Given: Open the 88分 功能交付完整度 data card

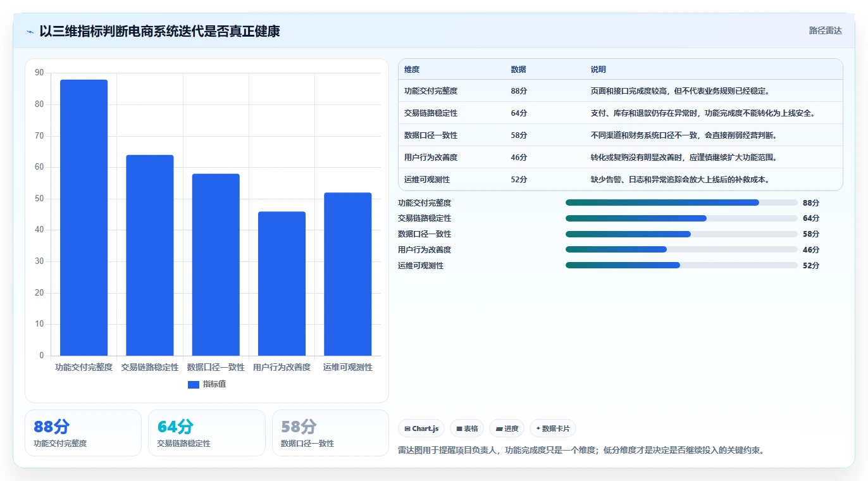Looking at the screenshot, I should tap(83, 433).
